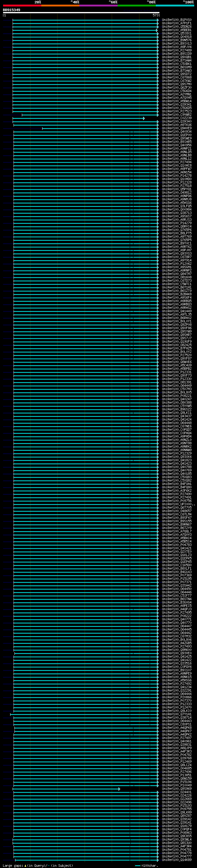Screen dimensions: 197x868
Task: Select hit UniRef100_C5YVW5
Action: coord(176,406)
